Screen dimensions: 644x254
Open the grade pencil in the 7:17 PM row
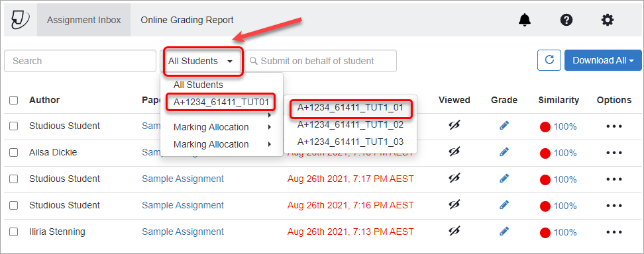coord(504,179)
